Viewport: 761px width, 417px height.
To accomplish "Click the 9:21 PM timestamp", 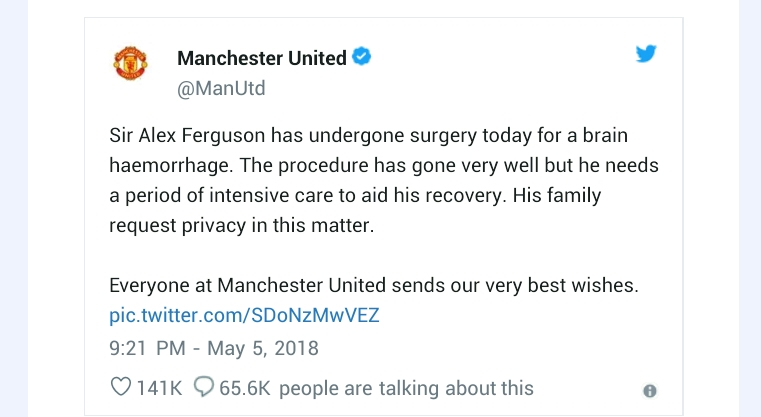I will coord(147,348).
